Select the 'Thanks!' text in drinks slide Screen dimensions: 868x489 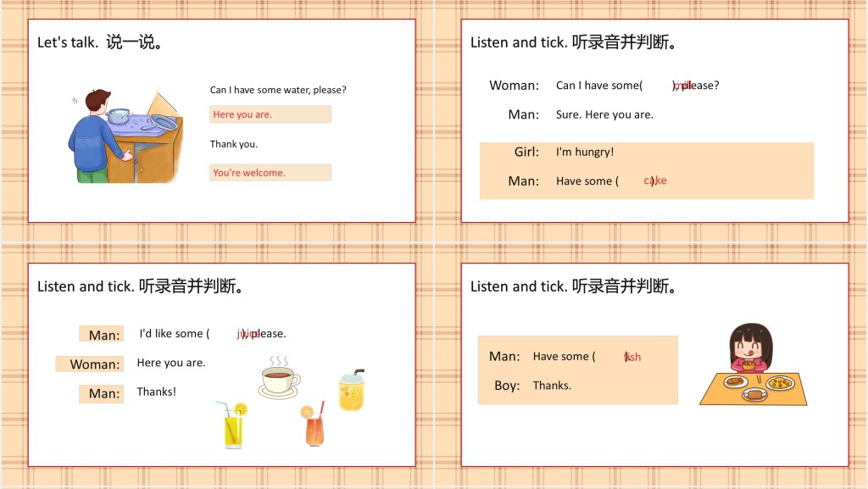pos(157,392)
